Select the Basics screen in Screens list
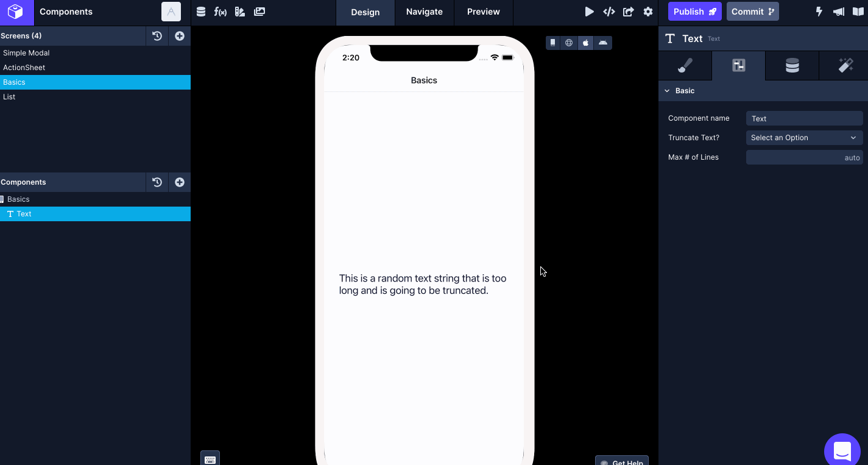Viewport: 868px width, 465px height. tap(95, 82)
